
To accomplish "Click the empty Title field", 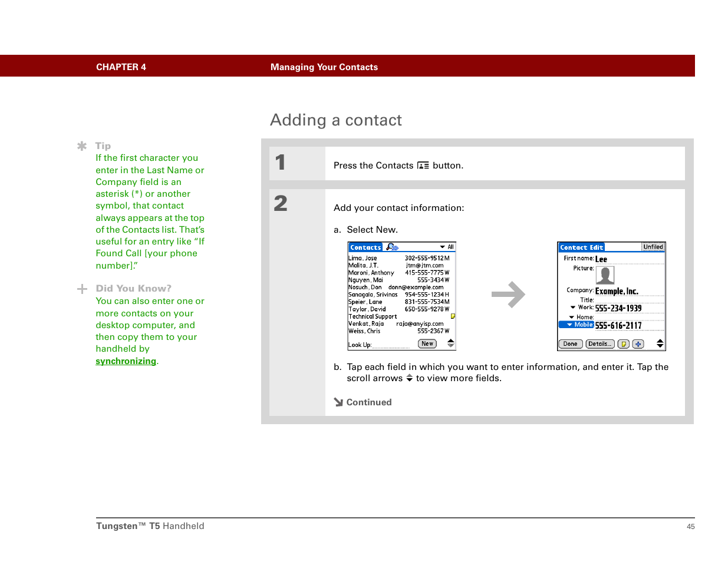I will pyautogui.click(x=630, y=300).
